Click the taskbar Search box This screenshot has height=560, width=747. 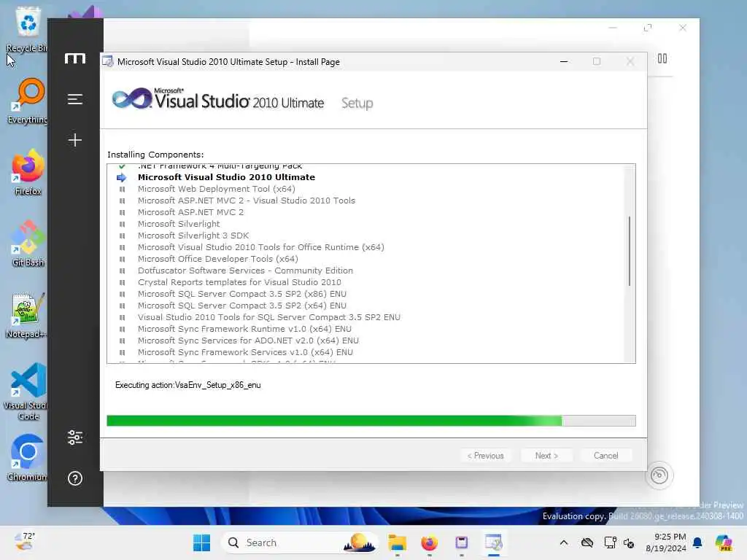(300, 542)
